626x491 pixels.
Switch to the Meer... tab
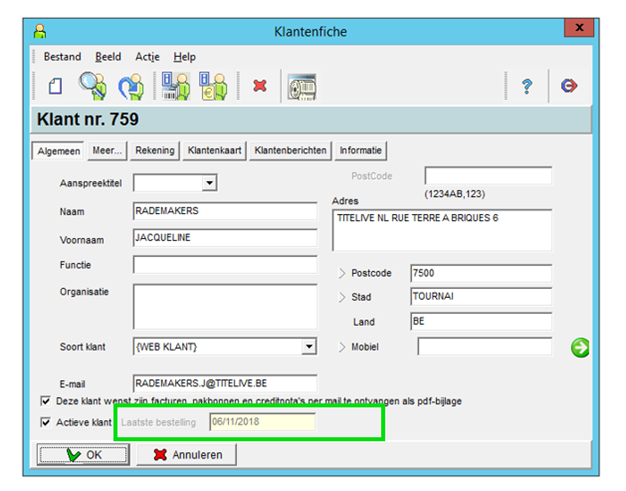[107, 150]
